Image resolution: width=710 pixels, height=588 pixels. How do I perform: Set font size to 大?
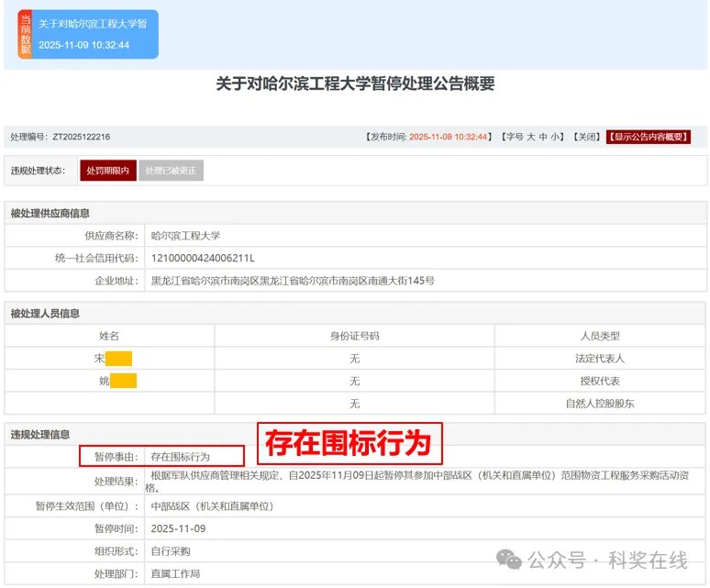[x=531, y=137]
